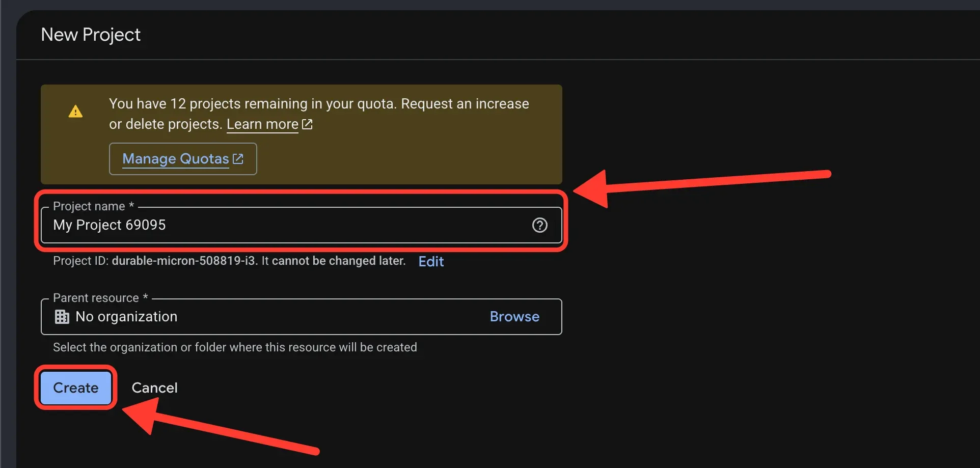Edit the Project ID
The image size is (980, 468).
[x=431, y=261]
